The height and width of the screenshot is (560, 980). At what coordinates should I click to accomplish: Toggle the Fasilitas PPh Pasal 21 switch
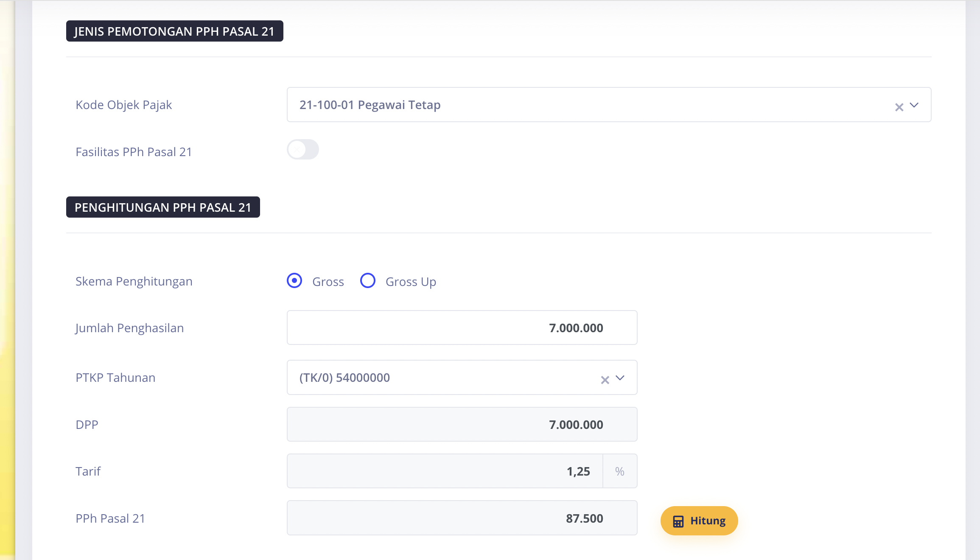303,150
